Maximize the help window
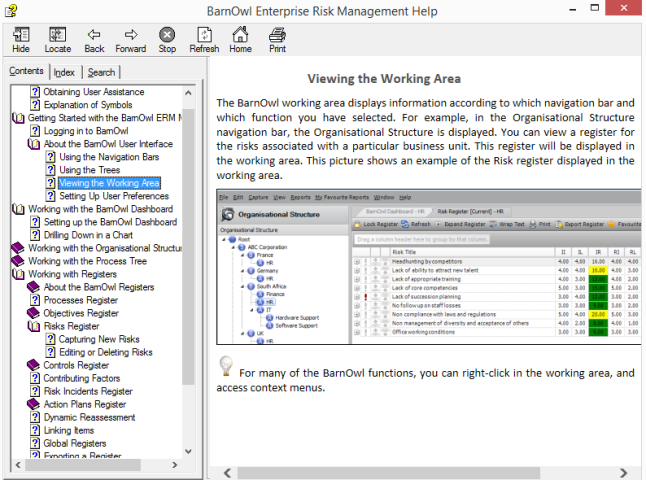 pos(595,8)
